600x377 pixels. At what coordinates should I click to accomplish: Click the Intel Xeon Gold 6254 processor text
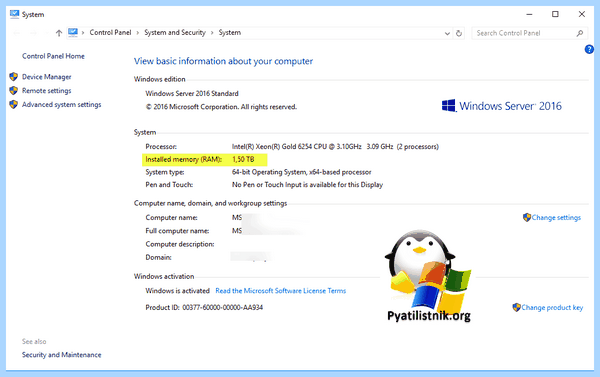(x=335, y=147)
